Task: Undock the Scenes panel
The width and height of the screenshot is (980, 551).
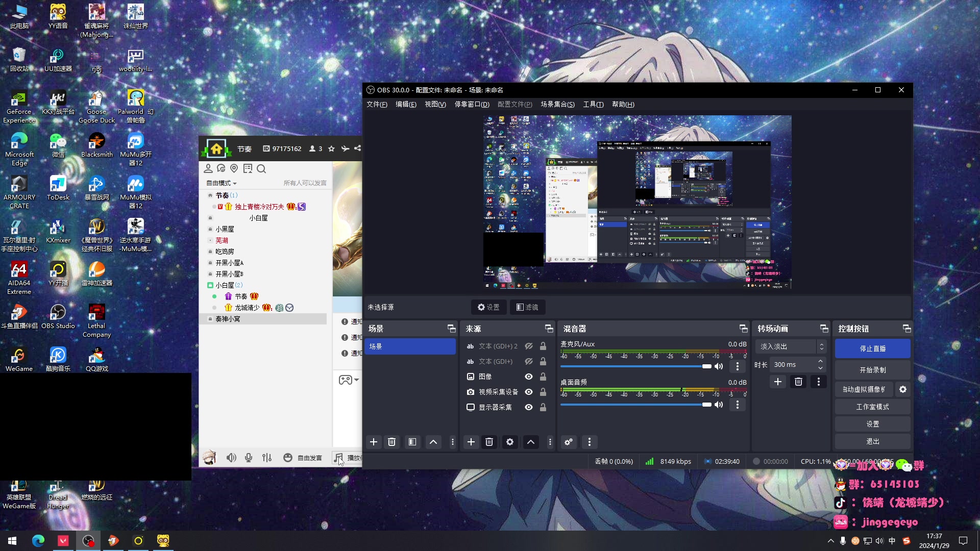Action: pyautogui.click(x=451, y=329)
